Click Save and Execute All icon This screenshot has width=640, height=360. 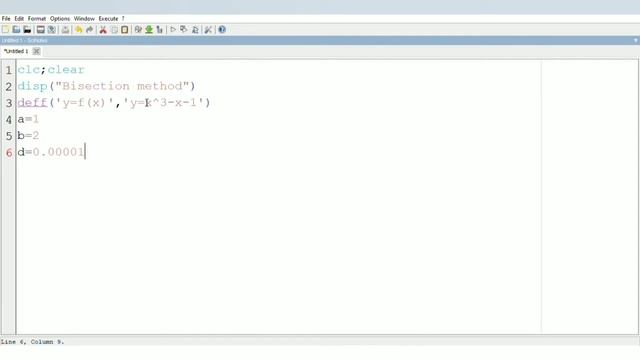pos(195,30)
